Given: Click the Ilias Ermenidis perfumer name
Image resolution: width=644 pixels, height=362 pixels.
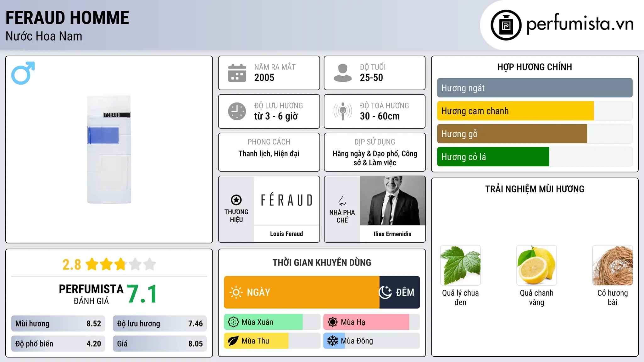Looking at the screenshot, I should (392, 234).
